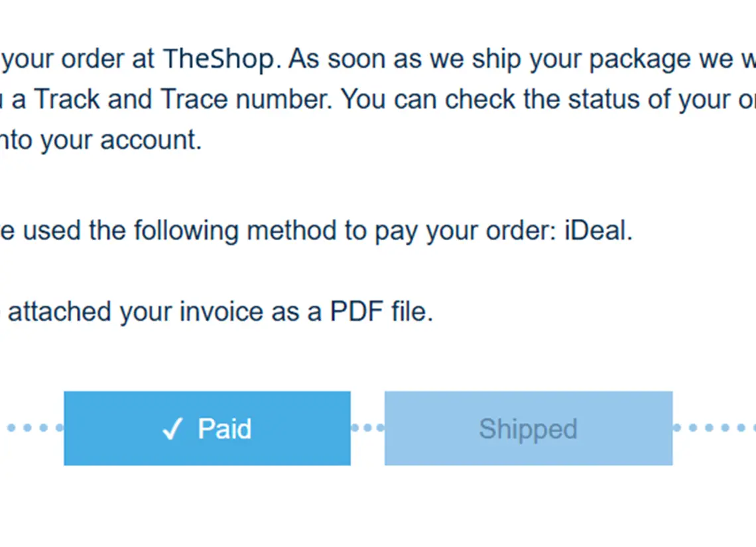The width and height of the screenshot is (756, 547).
Task: Click the 'following method' text
Action: click(x=243, y=231)
